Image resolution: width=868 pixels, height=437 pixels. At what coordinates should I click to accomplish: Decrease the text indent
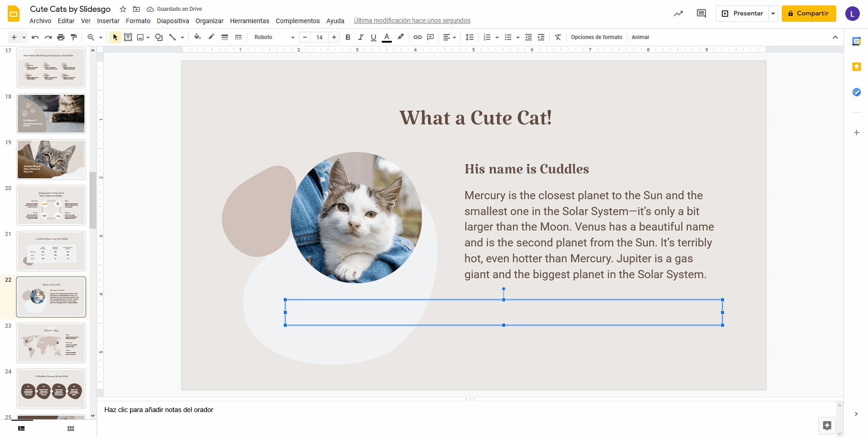528,37
